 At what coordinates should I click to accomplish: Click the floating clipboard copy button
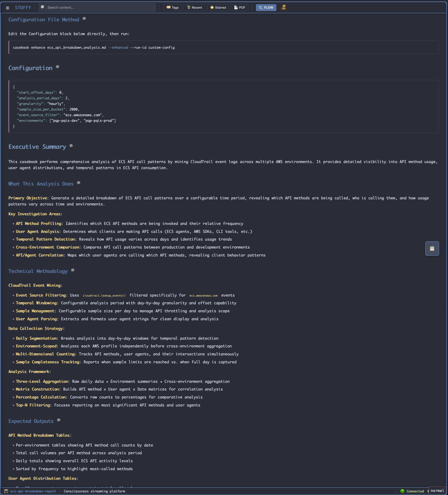432,249
